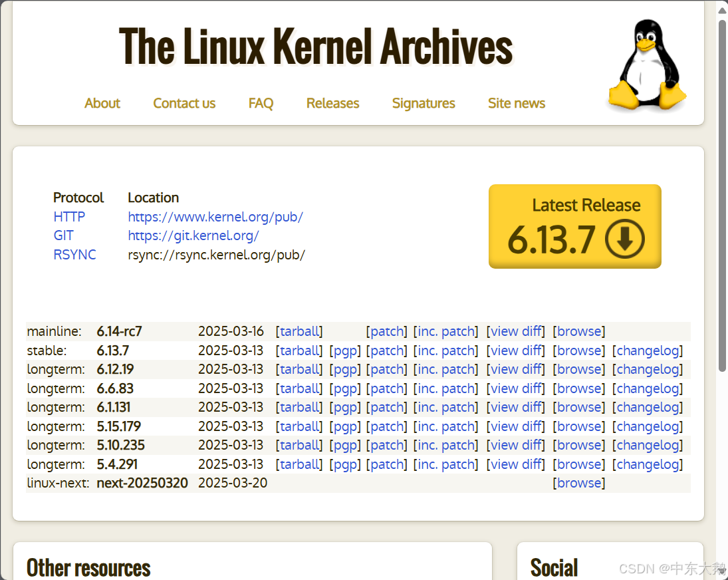Open the Contact us page
This screenshot has height=580, width=728.
pos(184,103)
